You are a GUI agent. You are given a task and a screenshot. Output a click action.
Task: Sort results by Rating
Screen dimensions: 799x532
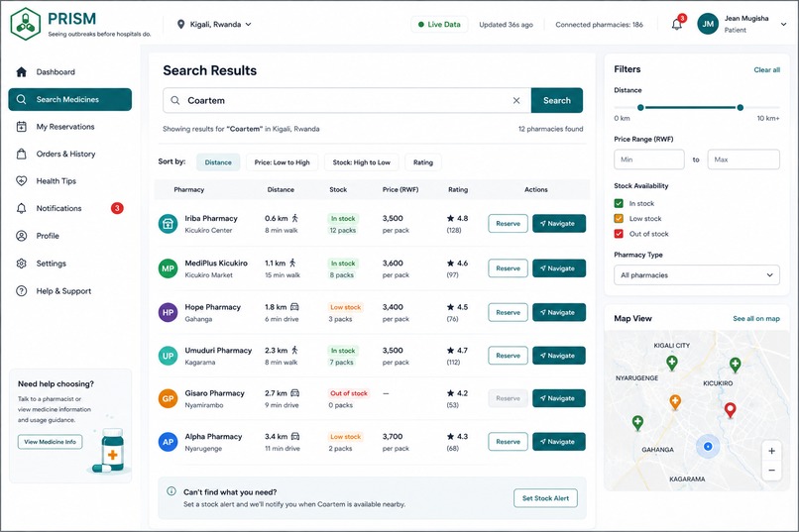point(423,162)
